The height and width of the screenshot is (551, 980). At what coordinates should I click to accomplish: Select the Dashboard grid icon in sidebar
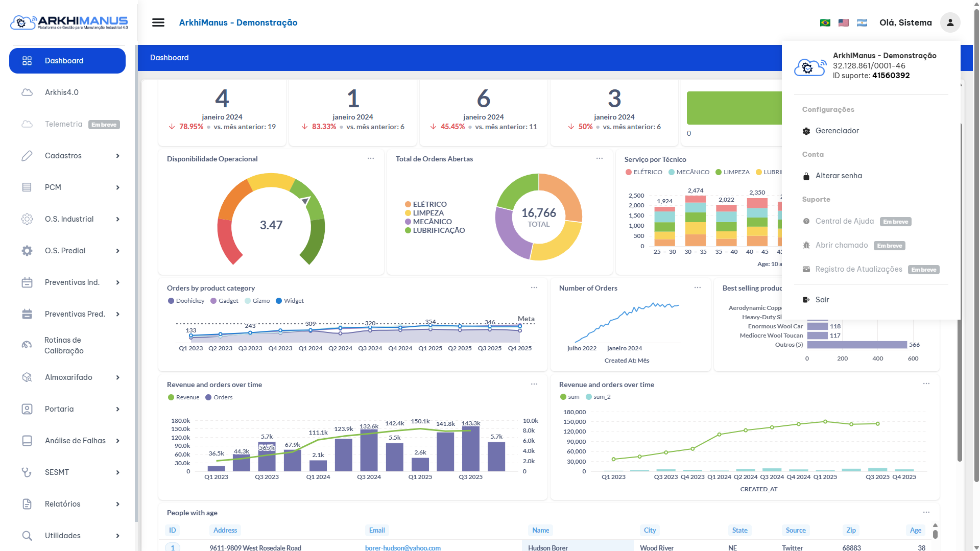point(27,60)
